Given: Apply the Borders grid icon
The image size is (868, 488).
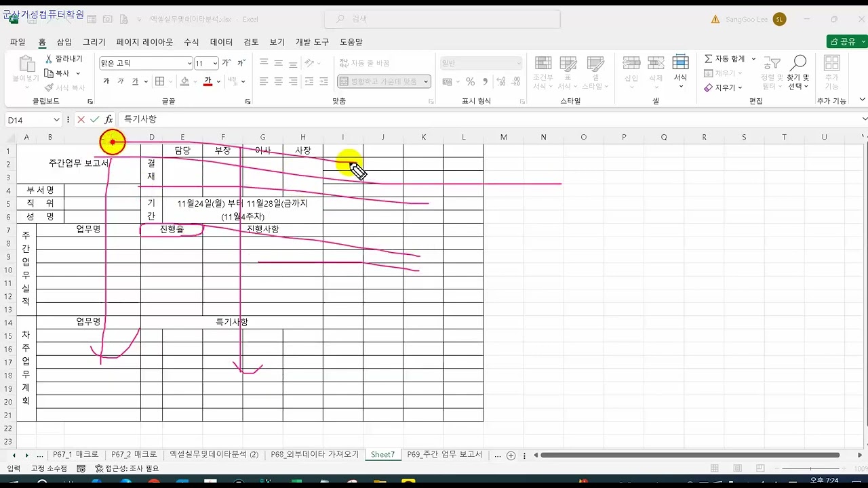Looking at the screenshot, I should (x=160, y=81).
